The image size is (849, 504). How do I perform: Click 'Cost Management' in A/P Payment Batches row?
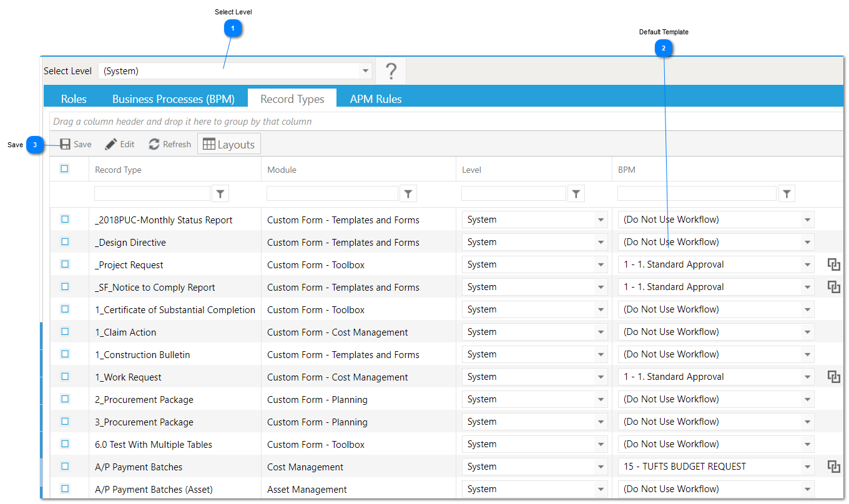tap(305, 467)
